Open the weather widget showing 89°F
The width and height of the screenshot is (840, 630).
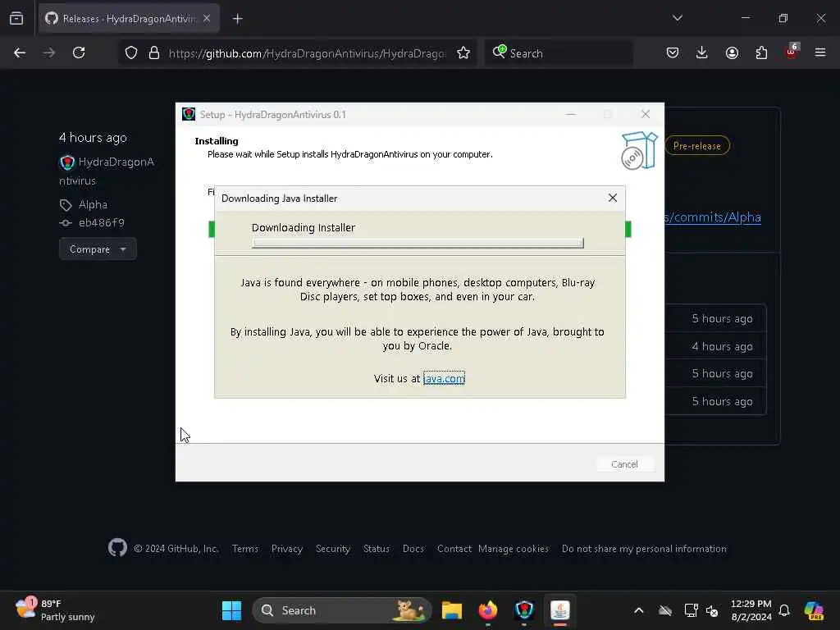tap(55, 610)
